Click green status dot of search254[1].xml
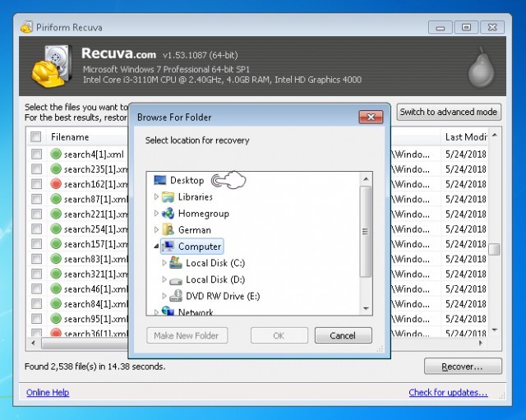Viewport: 526px width, 420px height. (x=56, y=228)
